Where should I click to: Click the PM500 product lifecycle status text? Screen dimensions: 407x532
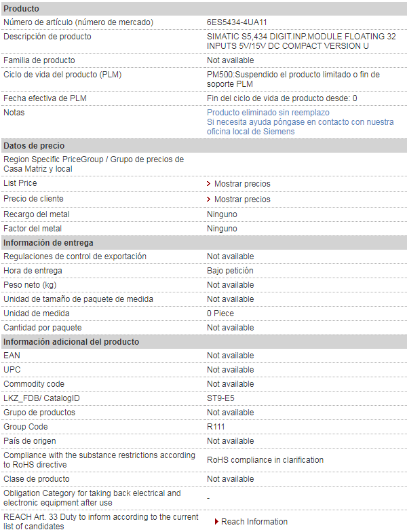[293, 79]
